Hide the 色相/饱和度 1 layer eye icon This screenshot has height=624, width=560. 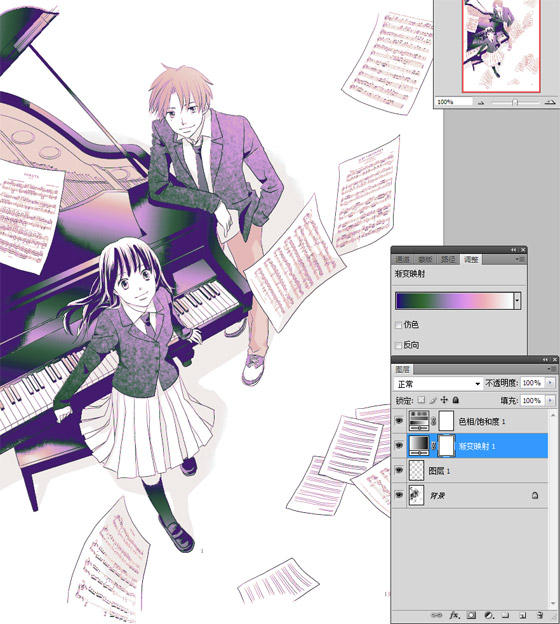coord(399,421)
